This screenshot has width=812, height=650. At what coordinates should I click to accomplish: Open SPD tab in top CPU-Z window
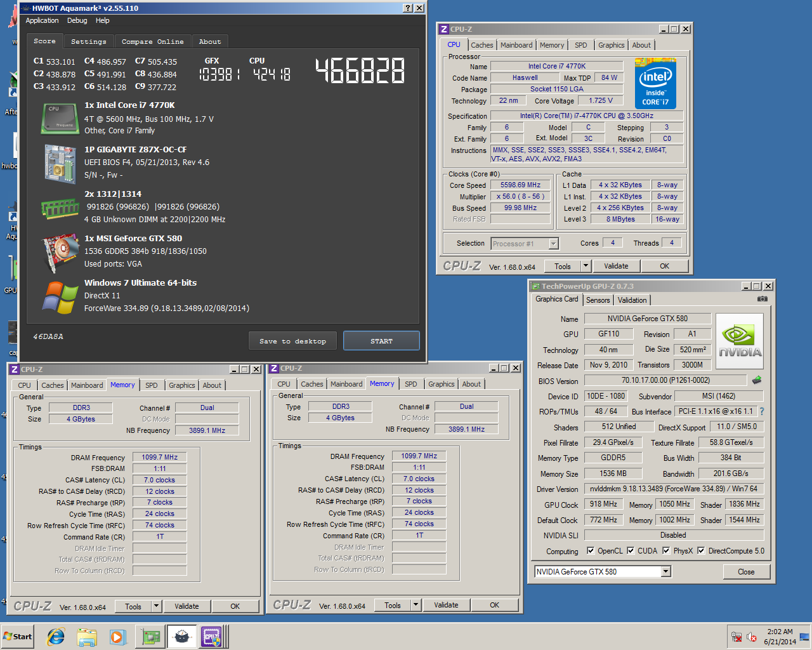[x=581, y=45]
